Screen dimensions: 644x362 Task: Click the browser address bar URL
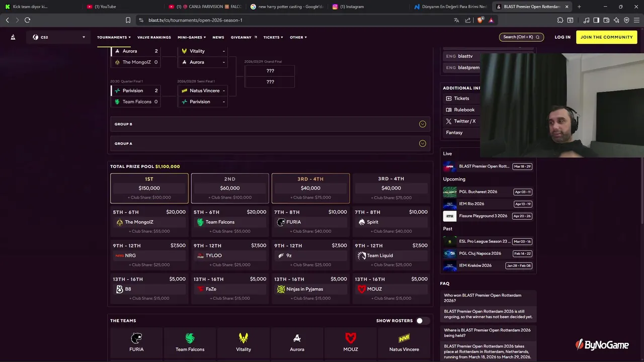pos(195,20)
